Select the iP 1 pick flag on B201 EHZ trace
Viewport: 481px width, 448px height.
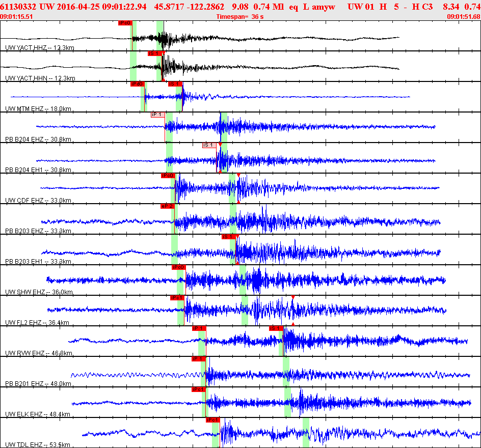(x=199, y=359)
